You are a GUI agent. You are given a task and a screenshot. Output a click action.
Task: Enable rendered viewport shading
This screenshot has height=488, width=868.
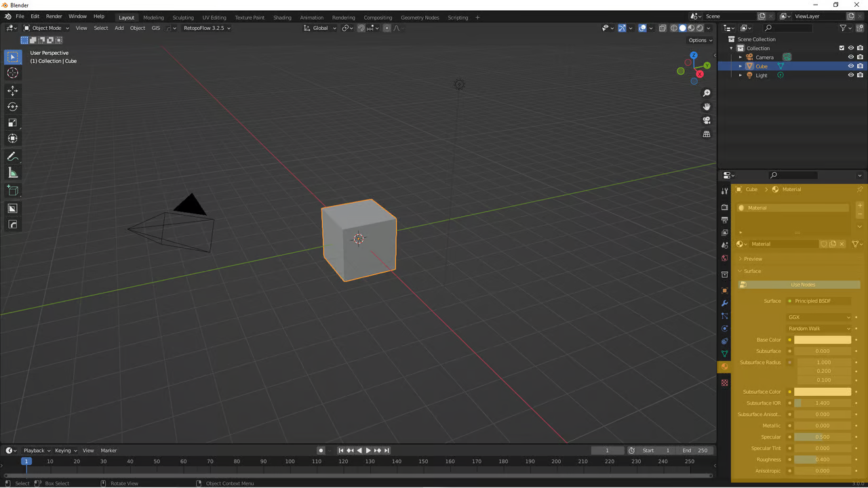point(699,28)
